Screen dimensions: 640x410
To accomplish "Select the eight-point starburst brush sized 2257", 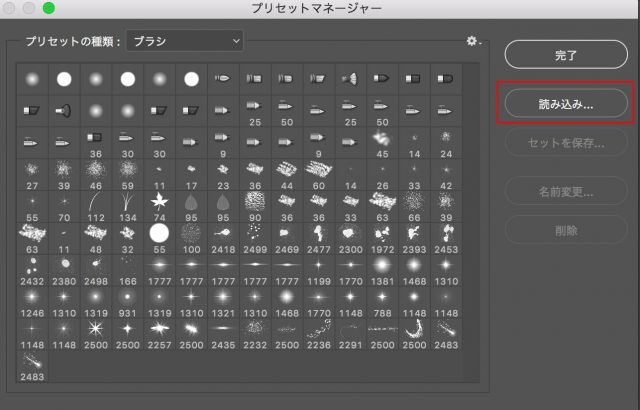I will 158,330.
